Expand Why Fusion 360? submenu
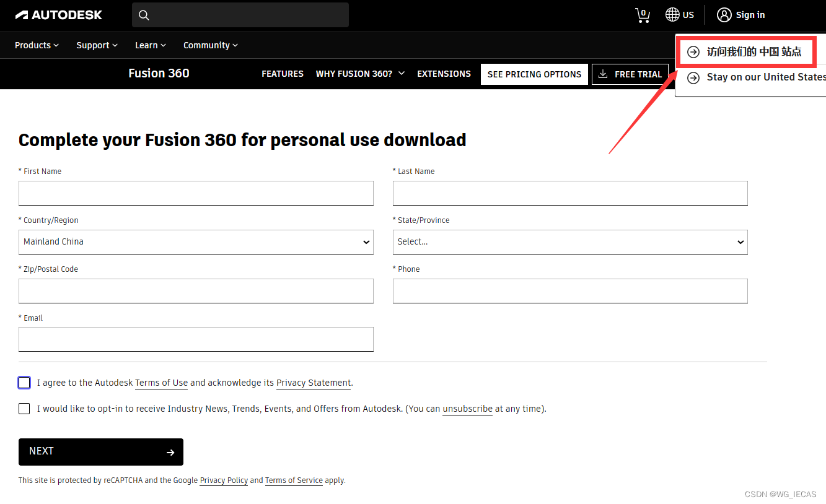Screen dimensions: 826x504 tap(360, 74)
